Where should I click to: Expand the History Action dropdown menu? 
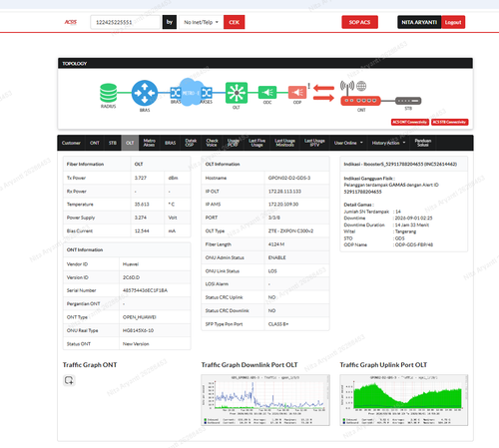[388, 143]
